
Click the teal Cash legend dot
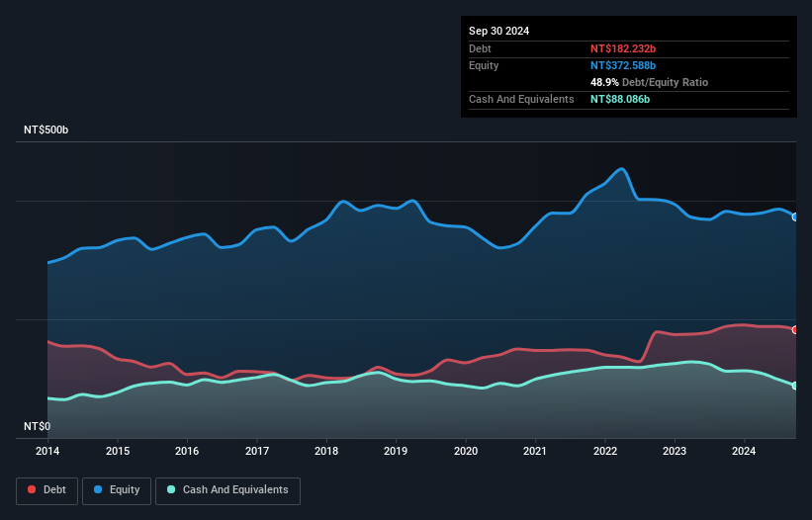click(x=171, y=489)
